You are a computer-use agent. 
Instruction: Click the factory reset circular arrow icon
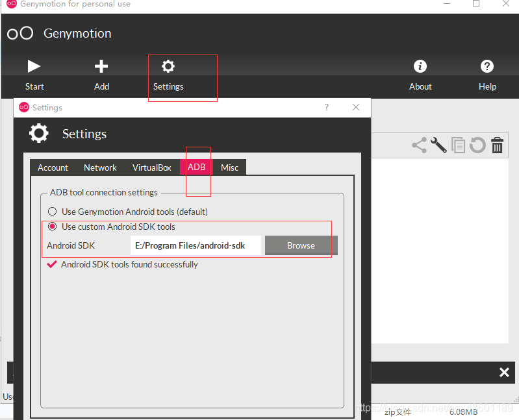(x=477, y=145)
